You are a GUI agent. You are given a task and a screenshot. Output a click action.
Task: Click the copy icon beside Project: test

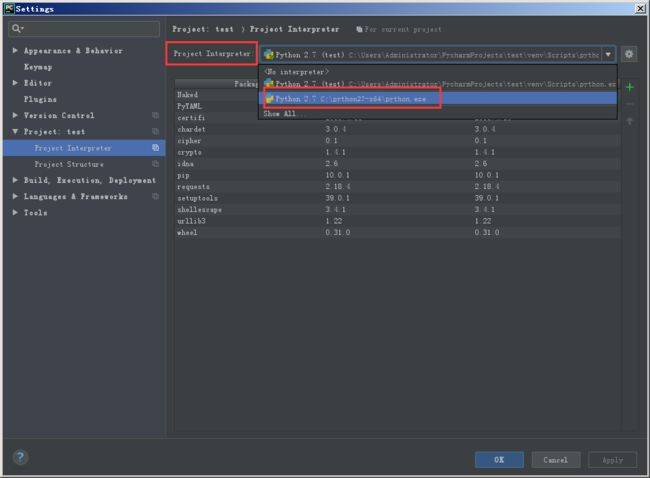[x=155, y=131]
